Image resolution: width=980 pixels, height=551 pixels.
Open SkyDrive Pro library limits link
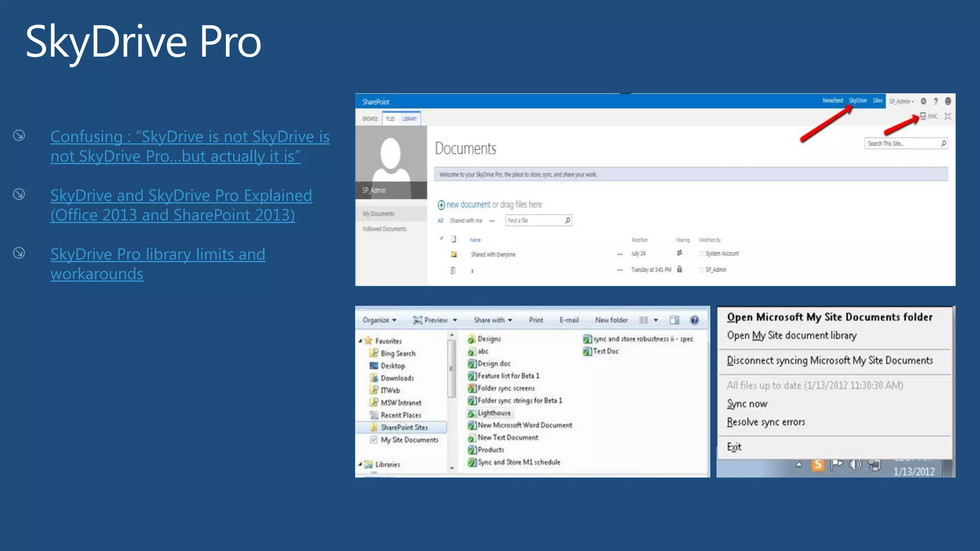[158, 264]
